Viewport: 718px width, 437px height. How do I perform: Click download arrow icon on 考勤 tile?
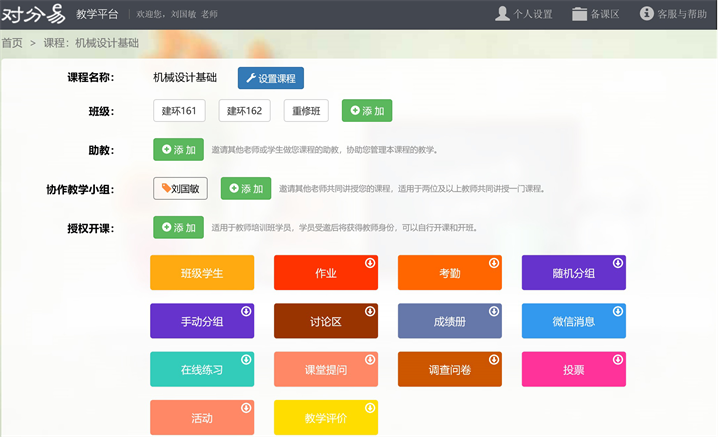pyautogui.click(x=493, y=263)
